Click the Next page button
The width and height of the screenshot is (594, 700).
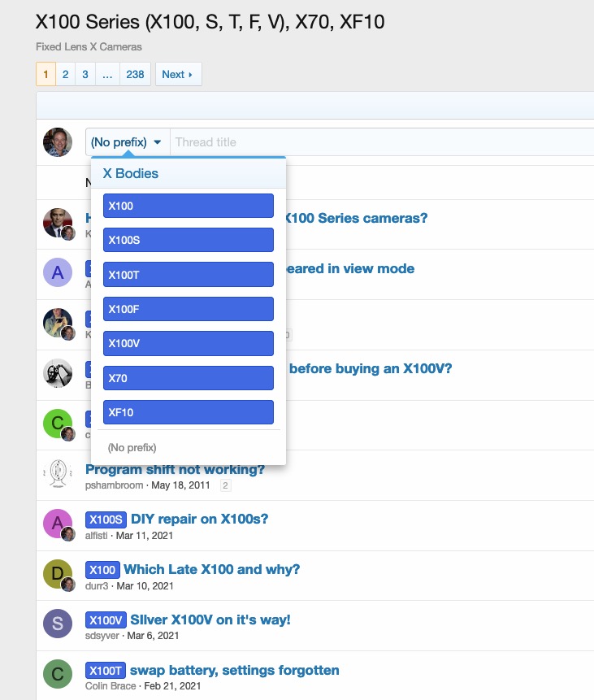[179, 74]
